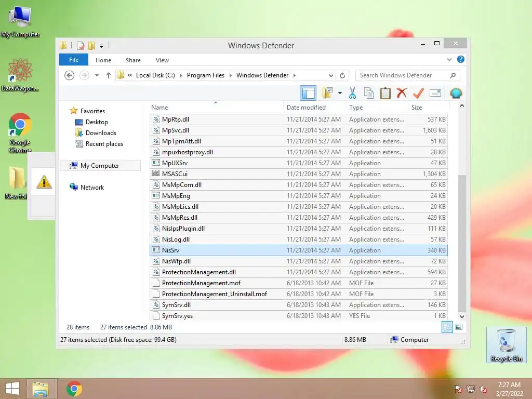Refresh the Windows Defender folder

pyautogui.click(x=342, y=75)
